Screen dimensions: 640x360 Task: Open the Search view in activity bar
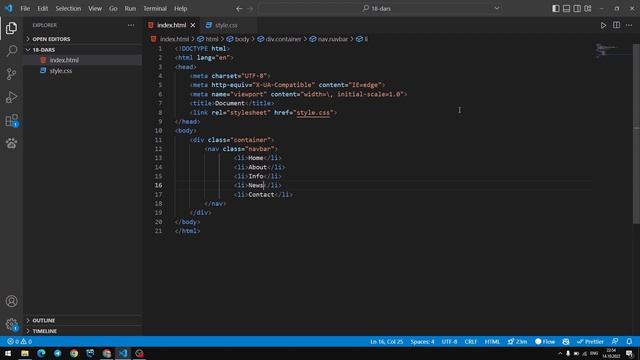[11, 51]
